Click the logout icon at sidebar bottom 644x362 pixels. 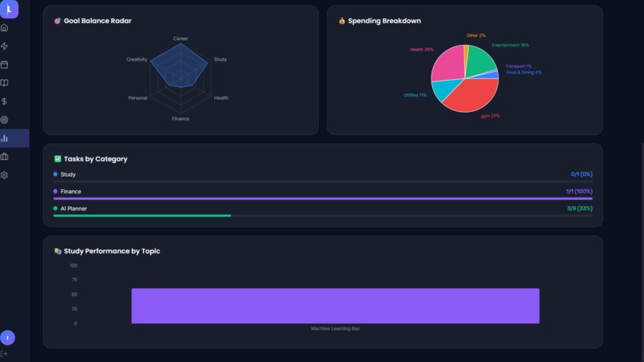[4, 354]
